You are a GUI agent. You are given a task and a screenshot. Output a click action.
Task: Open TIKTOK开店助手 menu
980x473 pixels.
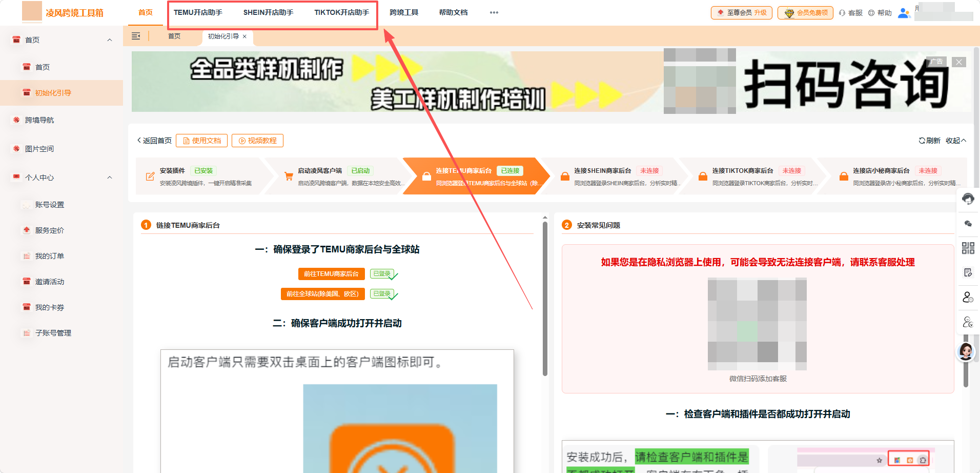(341, 12)
